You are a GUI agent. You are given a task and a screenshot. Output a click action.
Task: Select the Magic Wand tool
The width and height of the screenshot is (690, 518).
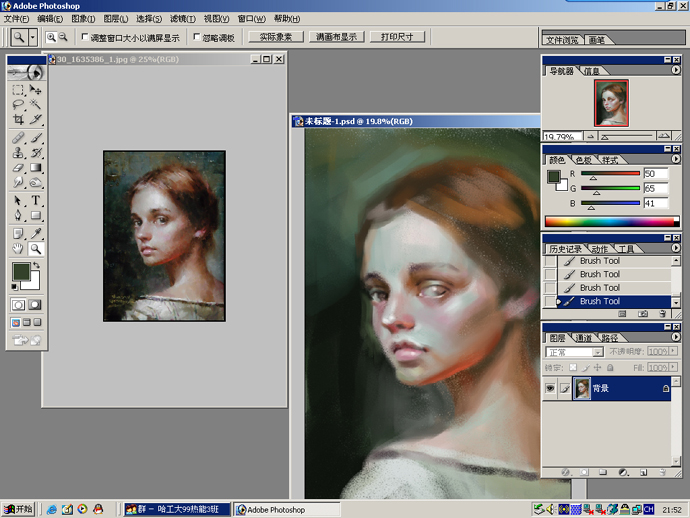pyautogui.click(x=35, y=104)
